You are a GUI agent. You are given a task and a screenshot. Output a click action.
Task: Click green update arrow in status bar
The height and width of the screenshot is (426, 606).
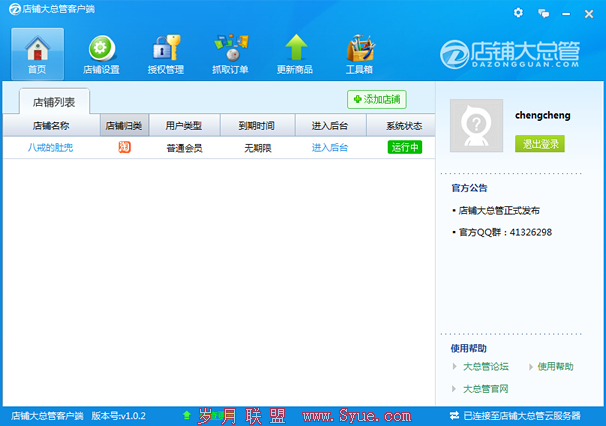pos(187,415)
